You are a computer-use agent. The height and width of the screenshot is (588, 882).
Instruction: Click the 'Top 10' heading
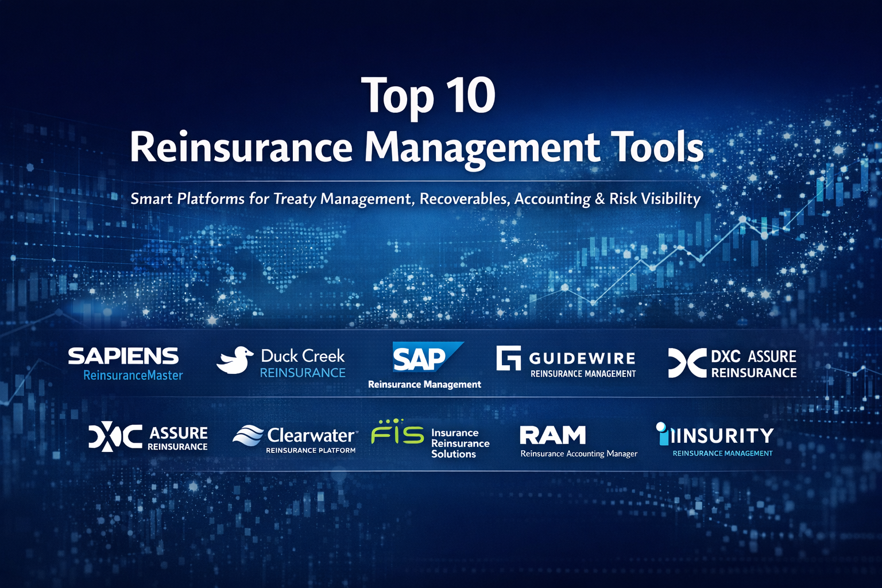click(x=428, y=95)
